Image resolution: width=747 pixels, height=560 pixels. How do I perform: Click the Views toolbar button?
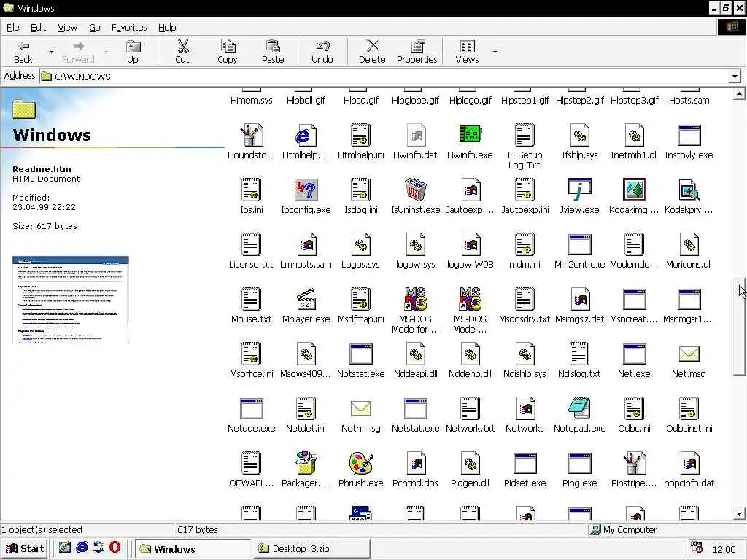tap(467, 52)
